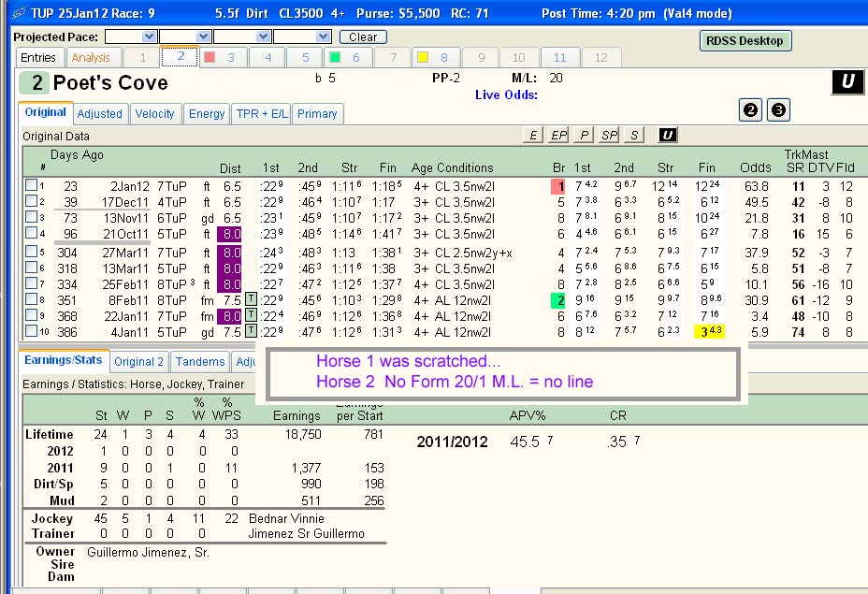Click the T marker on the 8Feb11 row

(x=251, y=299)
